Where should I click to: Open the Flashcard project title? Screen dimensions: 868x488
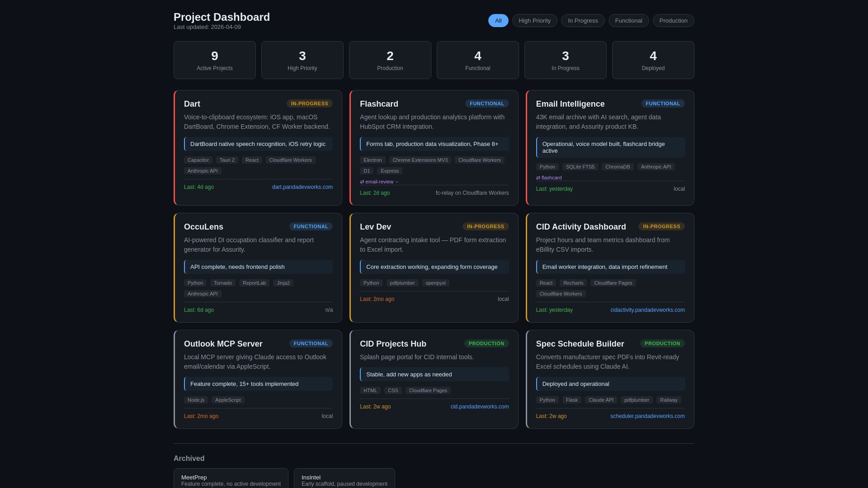(x=379, y=104)
